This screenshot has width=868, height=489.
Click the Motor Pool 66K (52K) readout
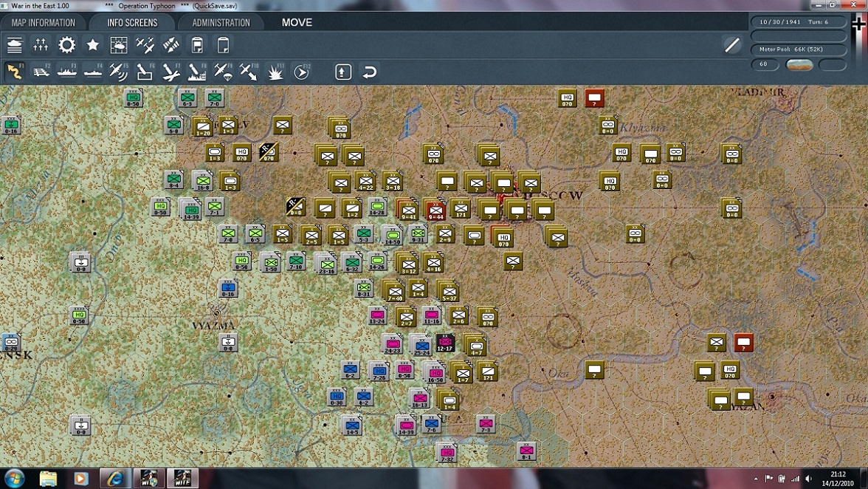[798, 49]
